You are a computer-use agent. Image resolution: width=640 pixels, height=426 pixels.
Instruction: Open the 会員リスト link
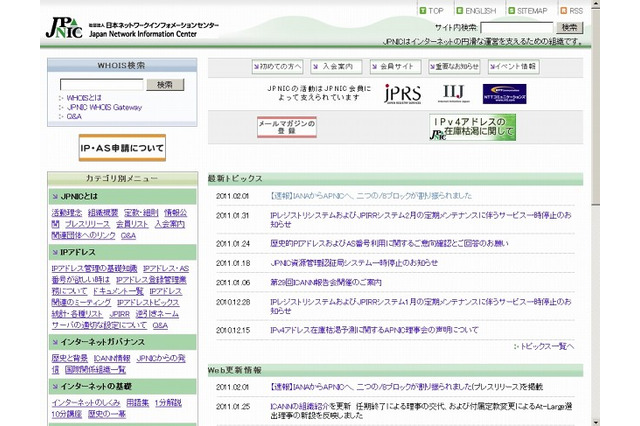point(132,224)
